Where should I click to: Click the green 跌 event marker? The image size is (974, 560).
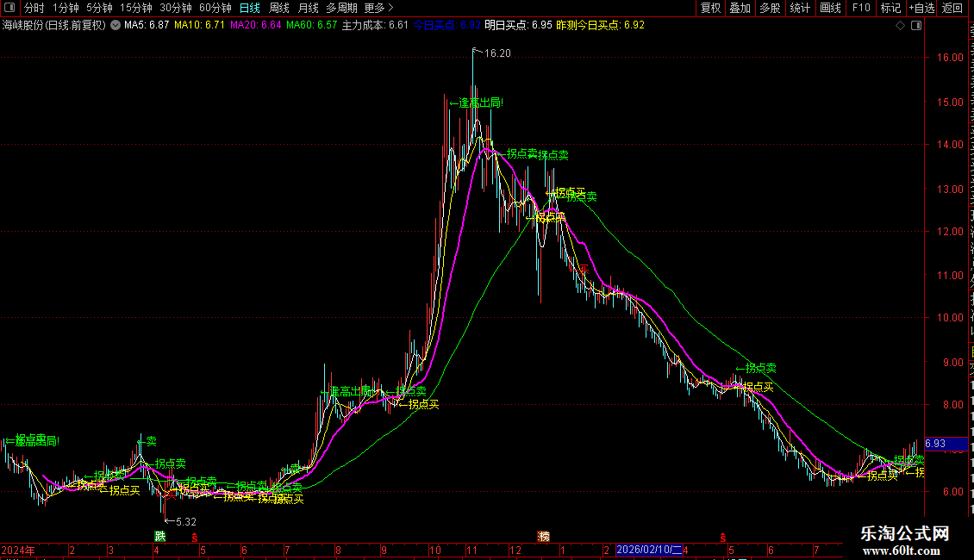[160, 536]
